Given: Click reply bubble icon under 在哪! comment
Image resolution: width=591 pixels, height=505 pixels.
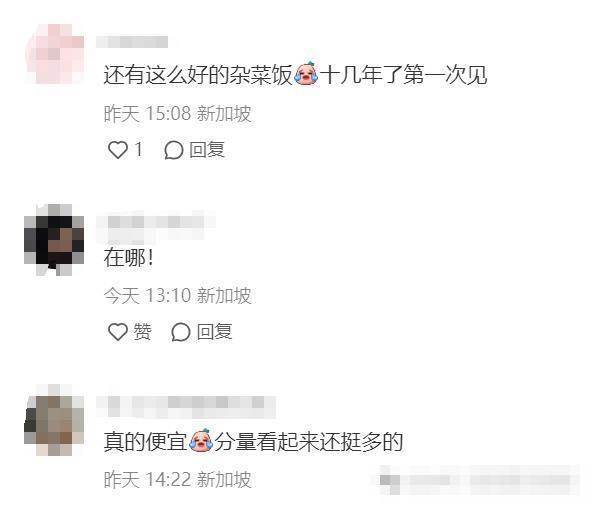Looking at the screenshot, I should click(x=181, y=332).
